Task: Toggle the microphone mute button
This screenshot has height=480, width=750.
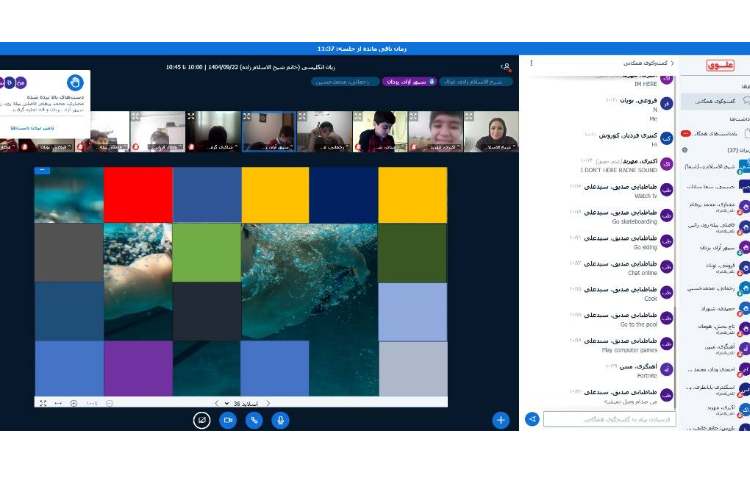Action: 281,420
